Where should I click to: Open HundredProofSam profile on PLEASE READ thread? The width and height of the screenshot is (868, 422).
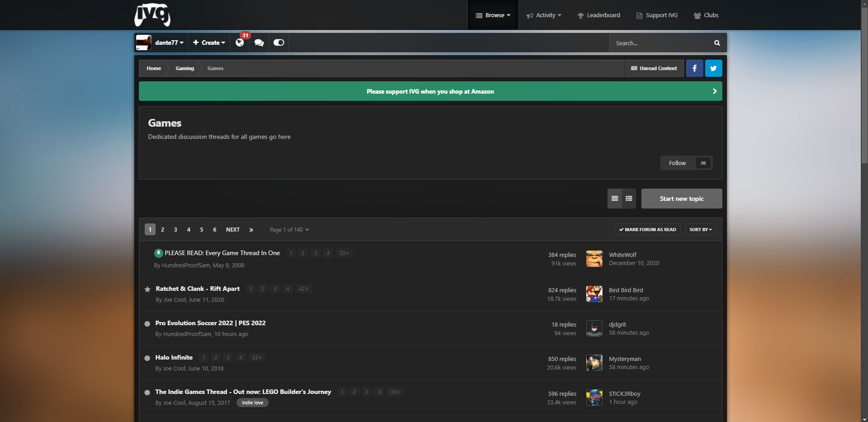(186, 266)
